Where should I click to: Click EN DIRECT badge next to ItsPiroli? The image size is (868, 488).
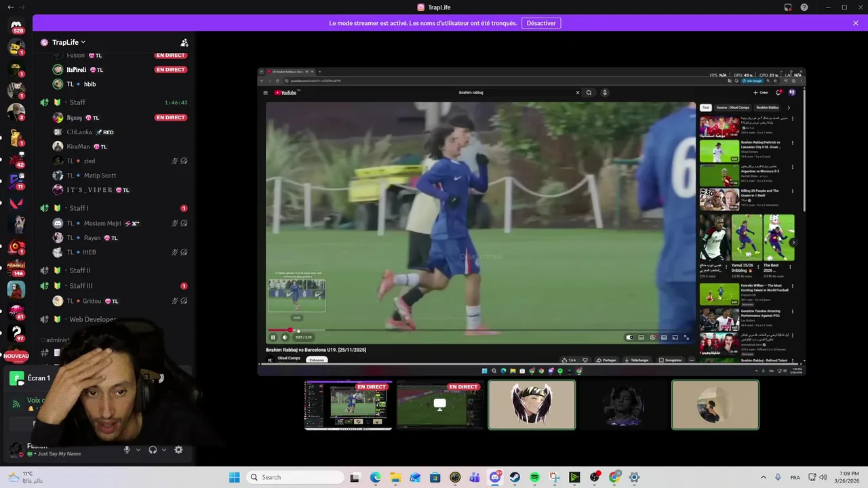pyautogui.click(x=171, y=70)
